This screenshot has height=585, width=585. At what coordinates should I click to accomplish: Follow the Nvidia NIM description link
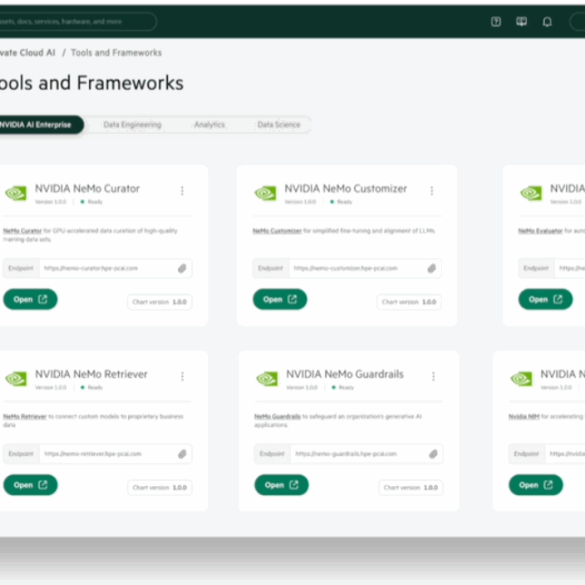click(524, 416)
